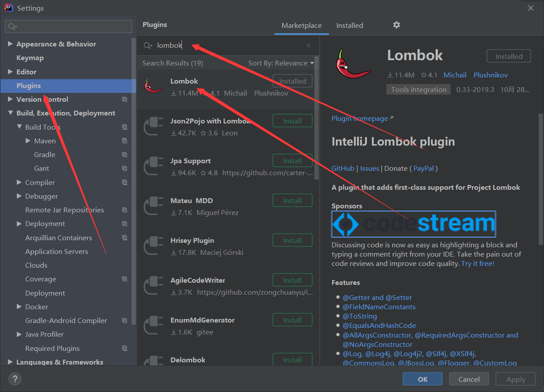
Task: Click the settings search magnifier icon
Action: coord(12,27)
